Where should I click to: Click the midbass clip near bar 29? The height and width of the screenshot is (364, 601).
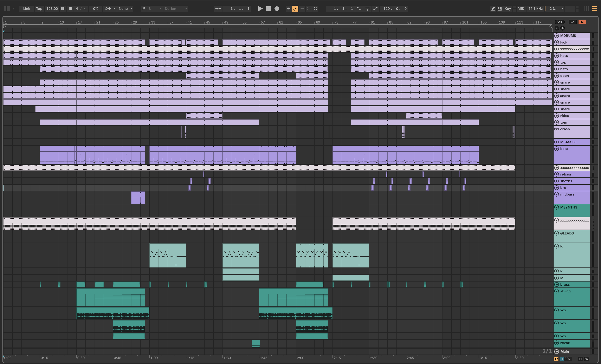click(138, 197)
